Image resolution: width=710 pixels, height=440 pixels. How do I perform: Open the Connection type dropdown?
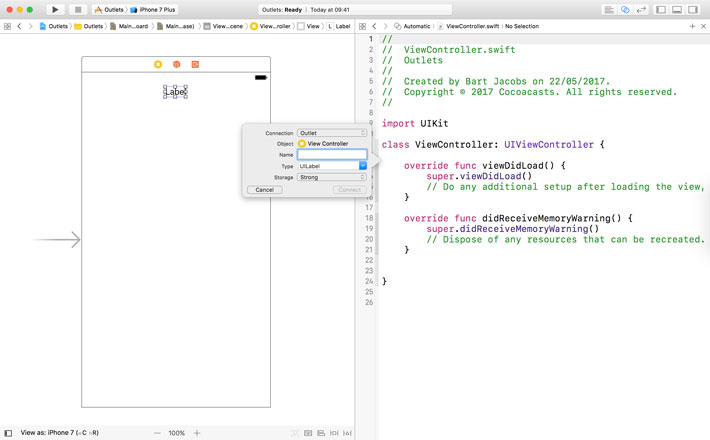[x=332, y=133]
